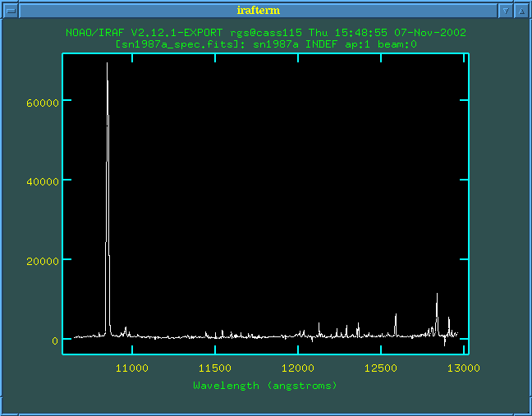
Task: Click the 12000 x-axis tick label
Action: (x=299, y=367)
